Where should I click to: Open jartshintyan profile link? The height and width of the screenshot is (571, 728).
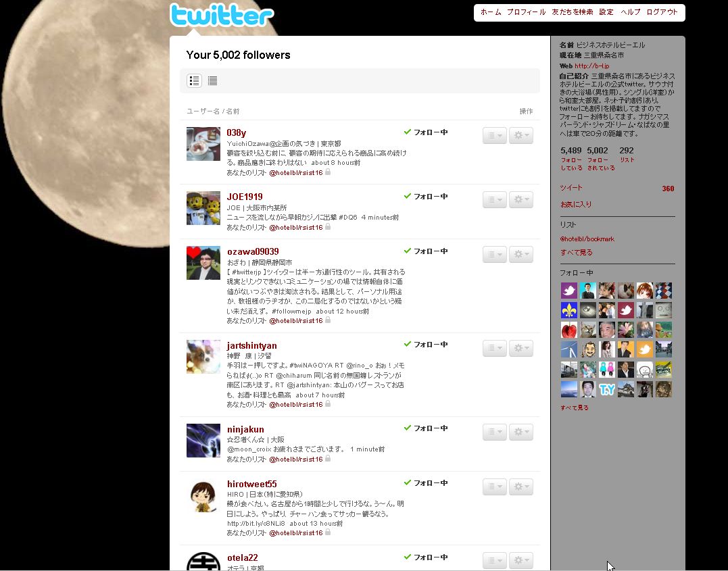[x=251, y=345]
